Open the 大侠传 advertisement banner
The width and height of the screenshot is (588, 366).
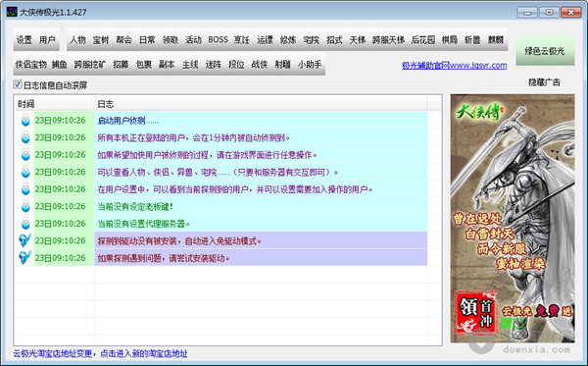pyautogui.click(x=513, y=218)
